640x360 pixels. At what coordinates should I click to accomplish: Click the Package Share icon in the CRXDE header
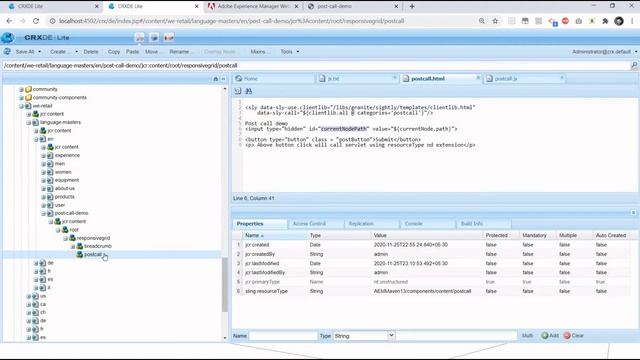(169, 38)
